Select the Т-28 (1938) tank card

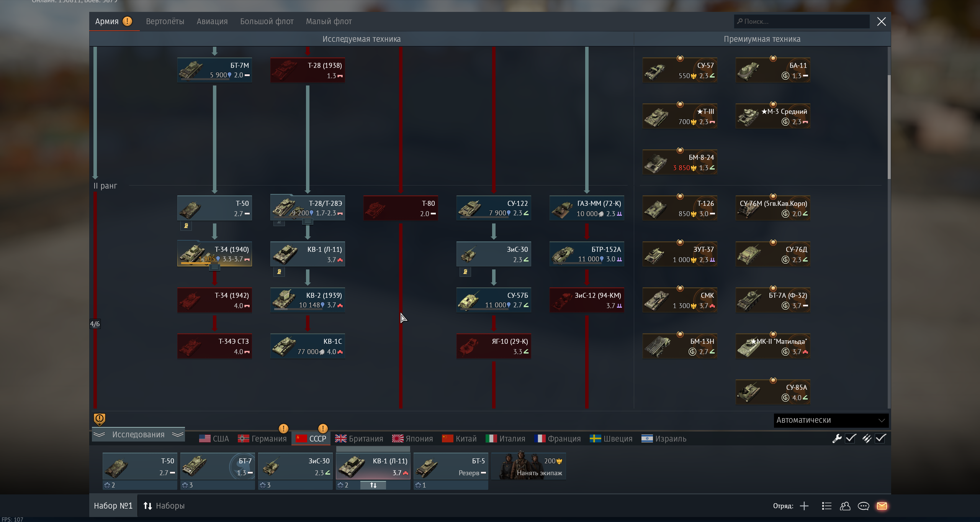308,70
